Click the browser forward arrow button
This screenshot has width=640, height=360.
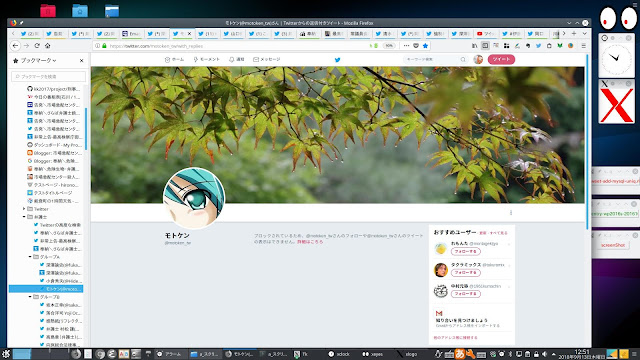coord(27,46)
